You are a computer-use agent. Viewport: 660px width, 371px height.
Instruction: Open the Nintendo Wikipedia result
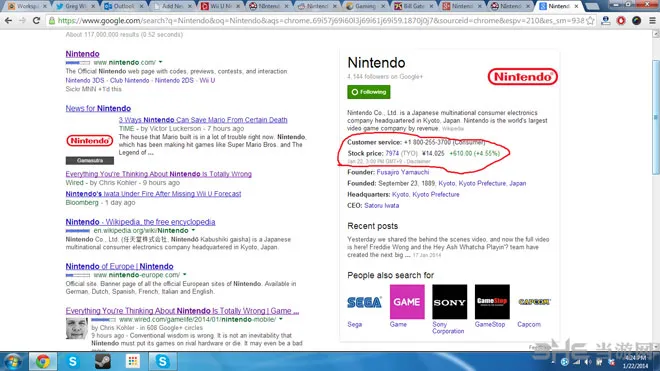[140, 222]
